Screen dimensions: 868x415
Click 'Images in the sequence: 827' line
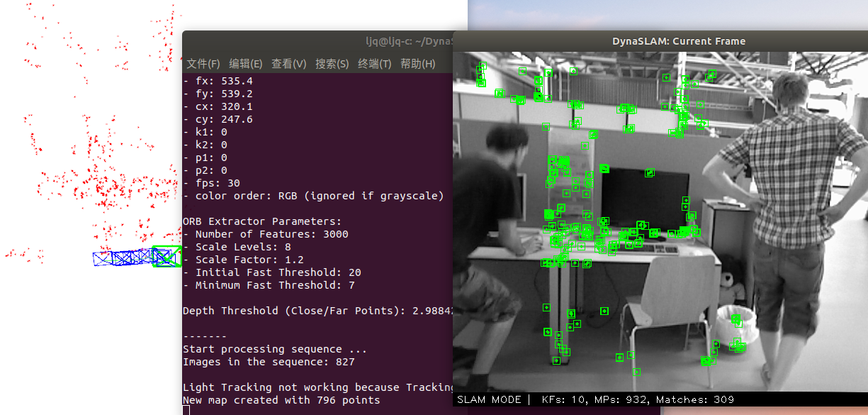pos(269,362)
